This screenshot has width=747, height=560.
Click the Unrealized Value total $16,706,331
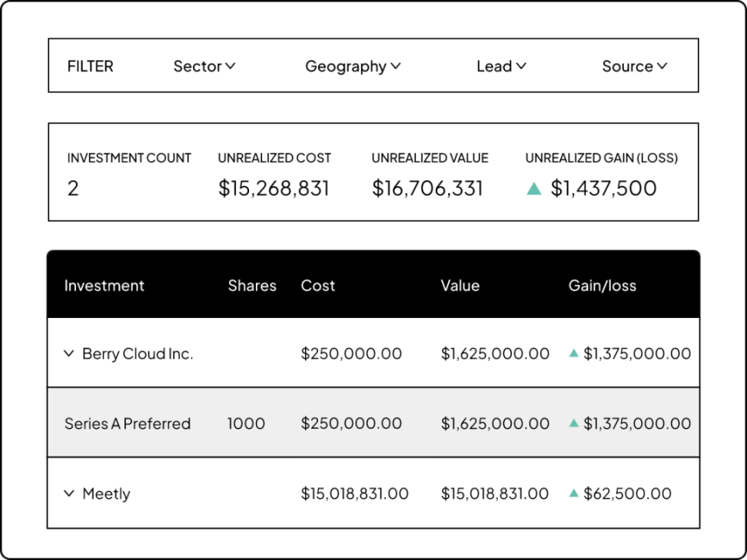(x=427, y=188)
